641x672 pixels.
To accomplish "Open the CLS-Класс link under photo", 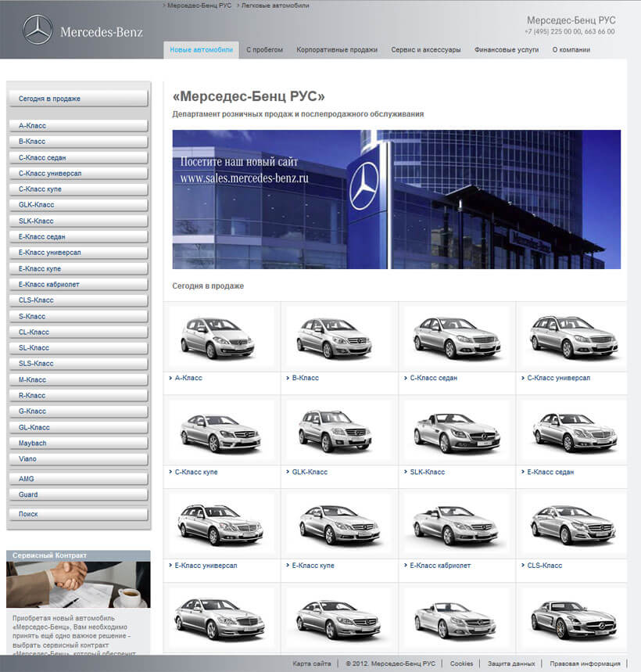I will tap(545, 566).
